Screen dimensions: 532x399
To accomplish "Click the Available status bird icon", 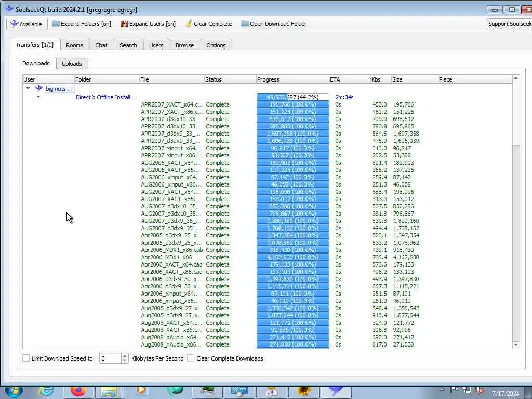I will (x=14, y=24).
